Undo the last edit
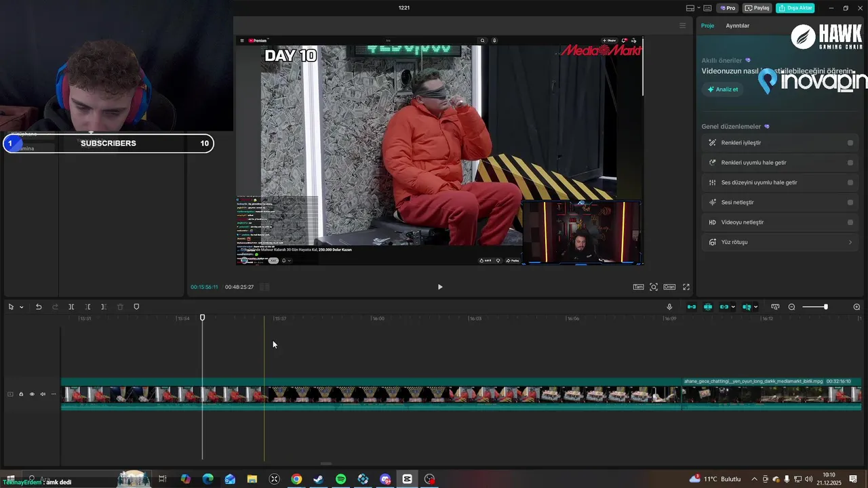This screenshot has height=488, width=868. [39, 307]
